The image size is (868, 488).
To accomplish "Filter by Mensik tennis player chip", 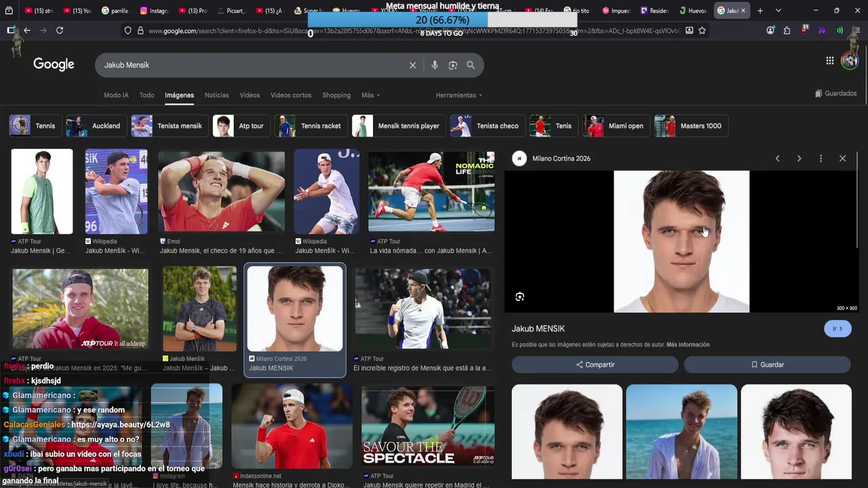I will point(397,126).
